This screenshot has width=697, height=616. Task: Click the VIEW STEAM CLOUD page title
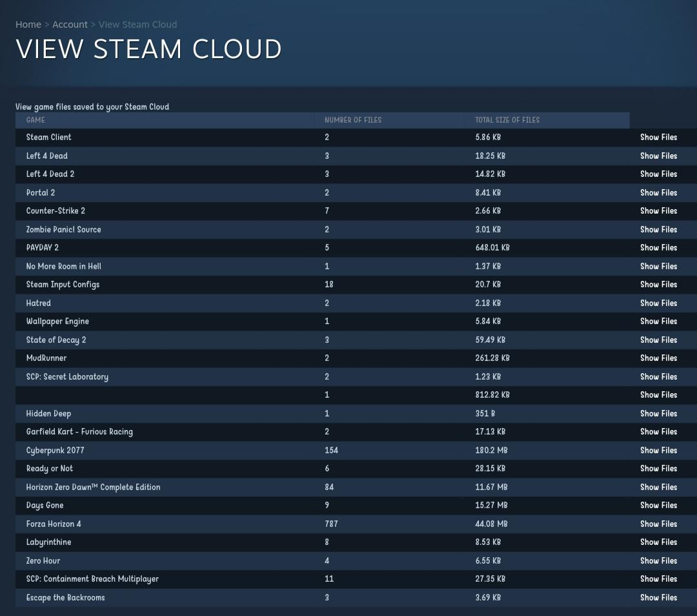click(x=148, y=49)
